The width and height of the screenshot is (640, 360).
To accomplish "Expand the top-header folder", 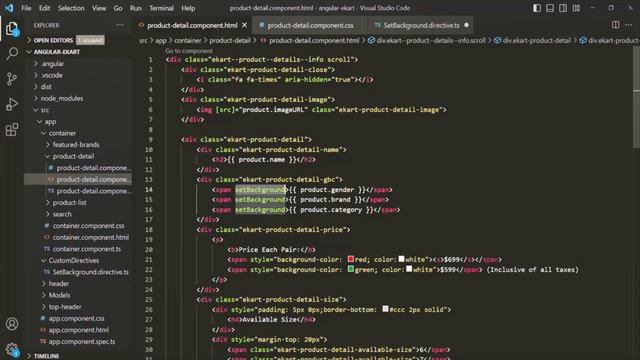I will 65,307.
